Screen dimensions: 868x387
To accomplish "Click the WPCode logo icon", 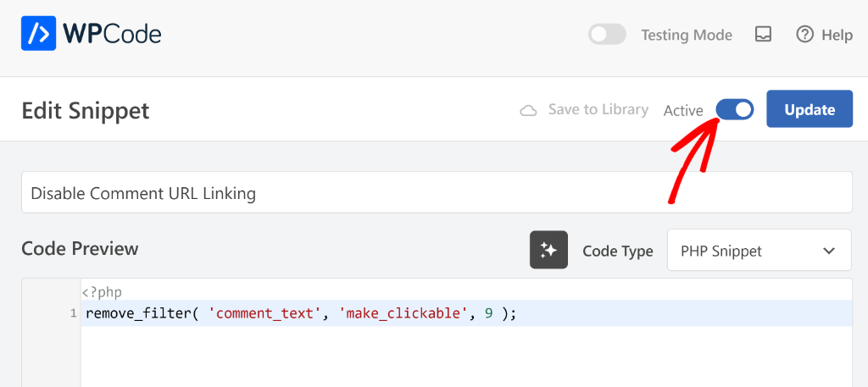I will (39, 33).
